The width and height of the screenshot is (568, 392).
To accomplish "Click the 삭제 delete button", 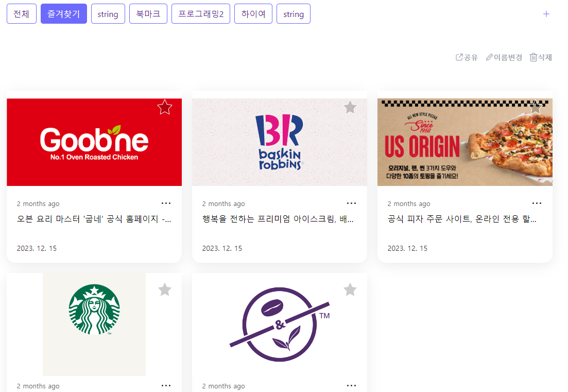I will click(x=541, y=57).
